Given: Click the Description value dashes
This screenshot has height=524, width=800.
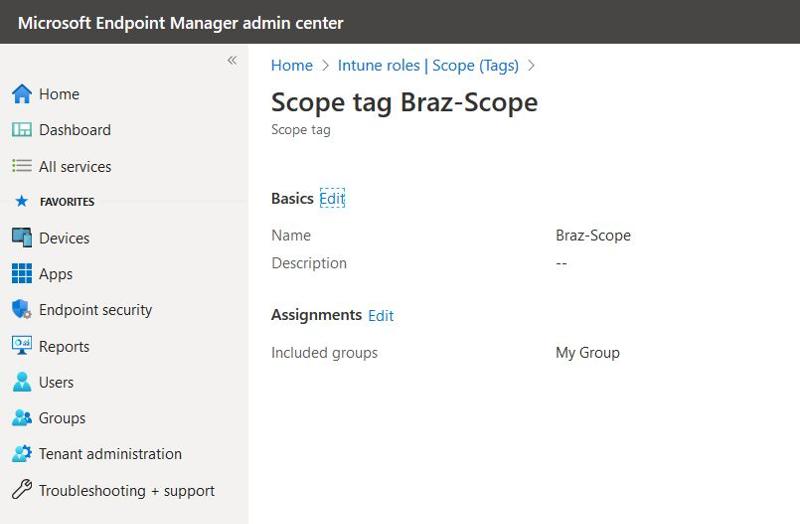Looking at the screenshot, I should coord(561,263).
